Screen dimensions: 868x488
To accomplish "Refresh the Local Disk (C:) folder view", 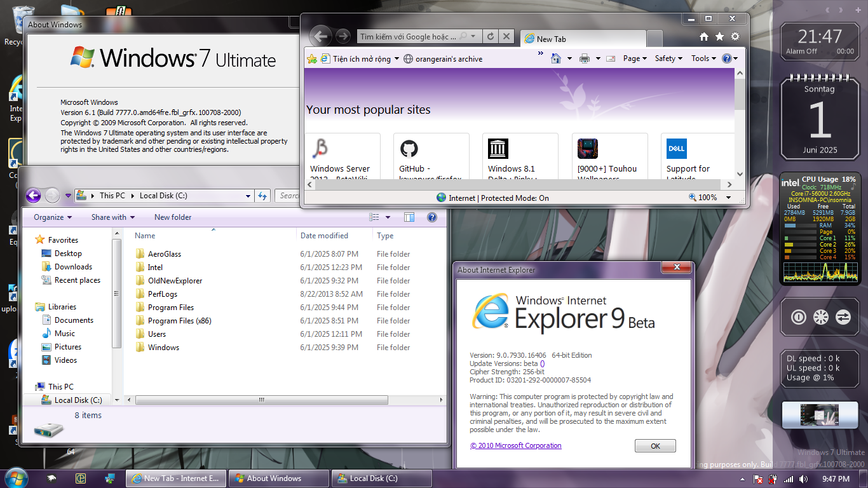I will [262, 196].
